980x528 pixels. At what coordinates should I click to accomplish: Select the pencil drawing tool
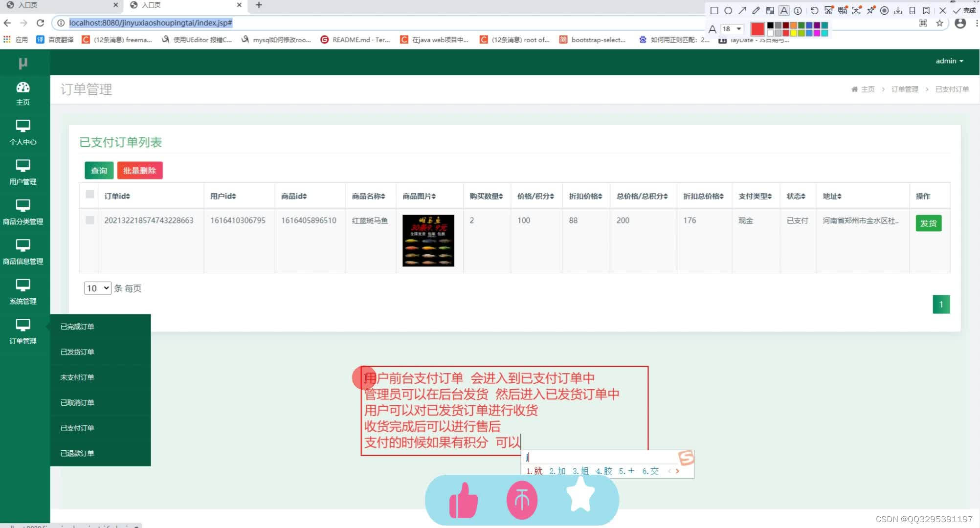(756, 10)
